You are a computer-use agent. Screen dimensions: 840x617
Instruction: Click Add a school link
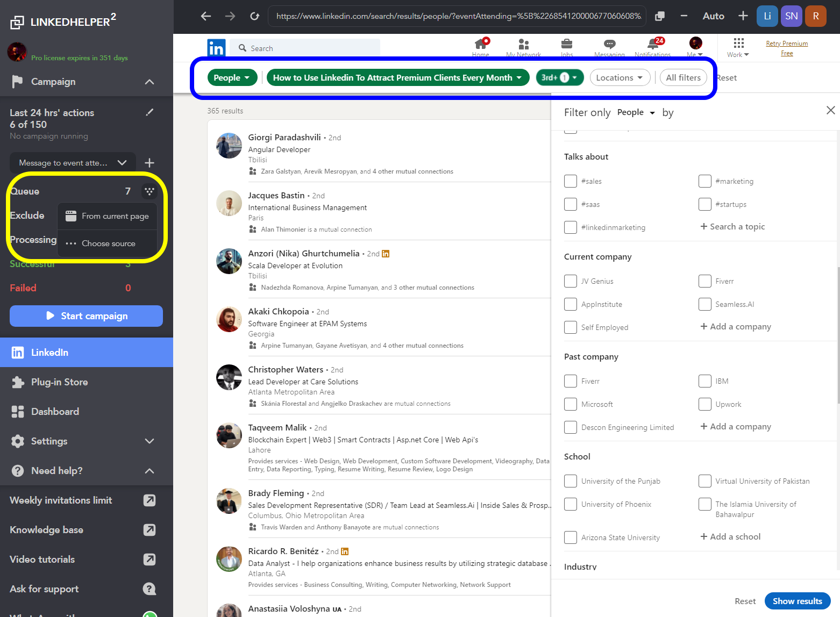point(730,536)
